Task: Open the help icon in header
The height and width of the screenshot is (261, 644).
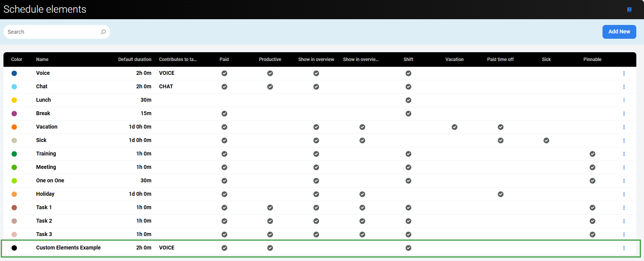Action: tap(629, 10)
